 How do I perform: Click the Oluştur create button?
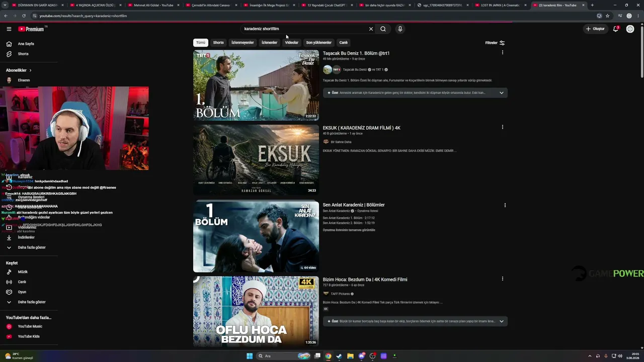pyautogui.click(x=595, y=29)
